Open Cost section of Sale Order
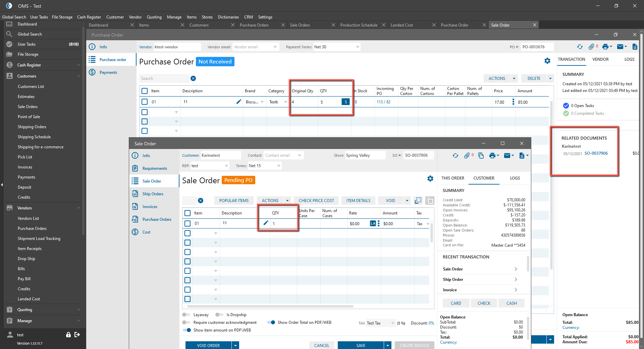This screenshot has height=349, width=644. pyautogui.click(x=146, y=232)
